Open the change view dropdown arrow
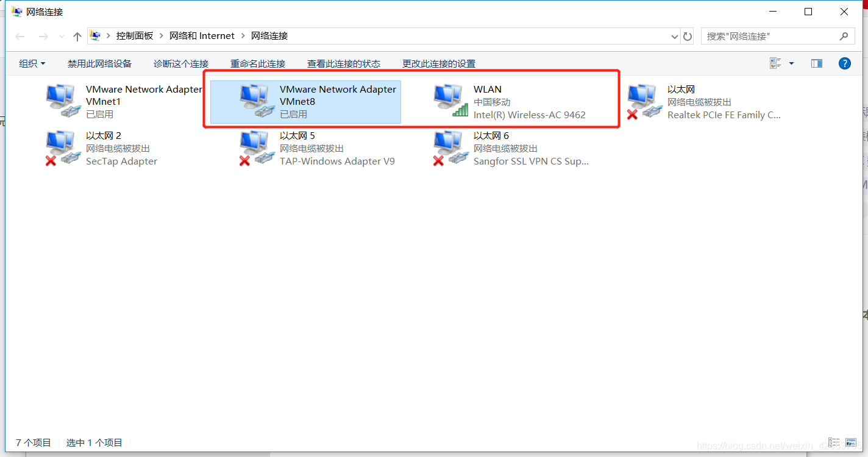868x457 pixels. (791, 63)
